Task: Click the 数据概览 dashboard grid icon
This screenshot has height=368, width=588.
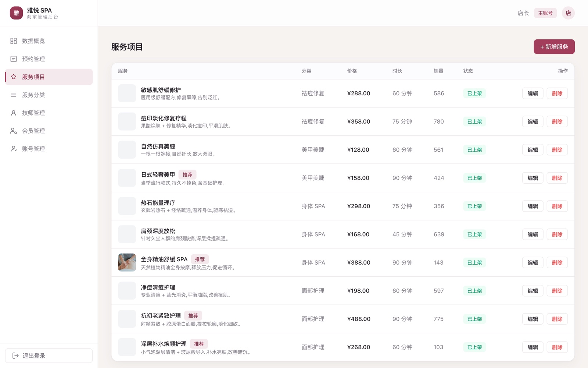Action: click(x=14, y=41)
